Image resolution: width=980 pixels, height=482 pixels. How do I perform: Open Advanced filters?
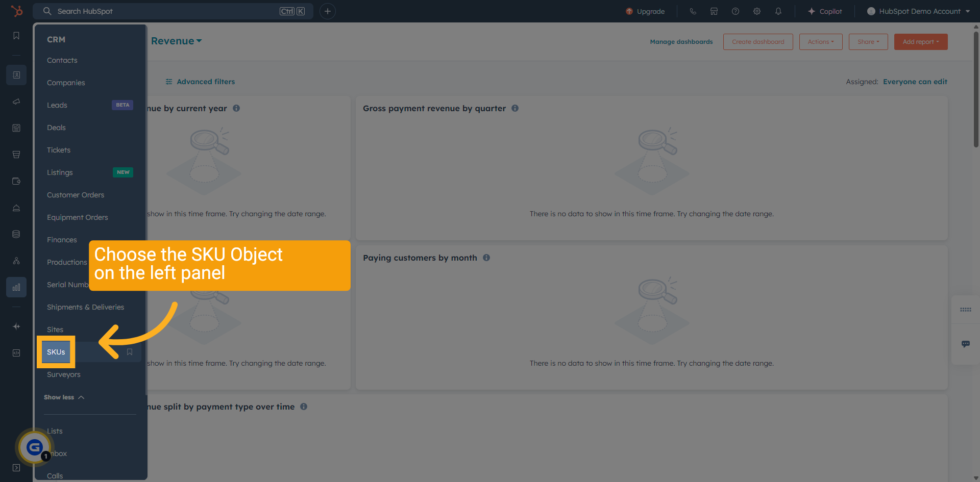(200, 82)
